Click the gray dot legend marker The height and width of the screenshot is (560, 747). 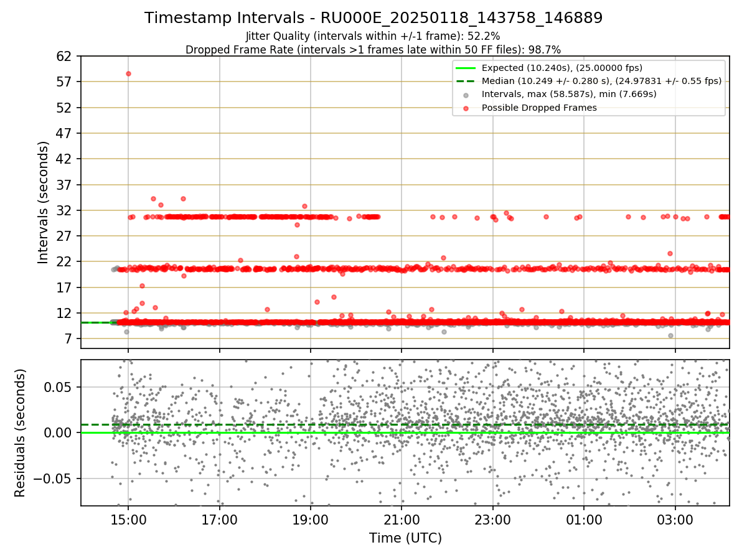tap(466, 95)
